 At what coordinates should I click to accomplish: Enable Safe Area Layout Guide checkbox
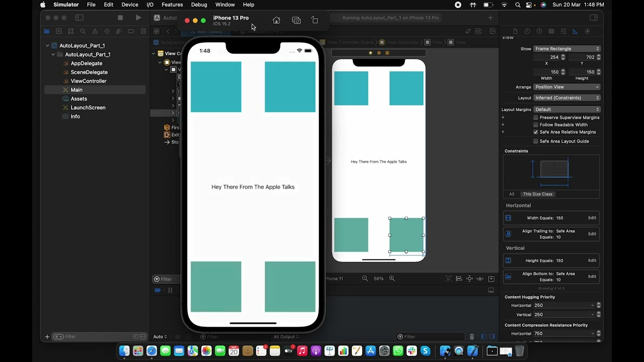[x=536, y=141]
